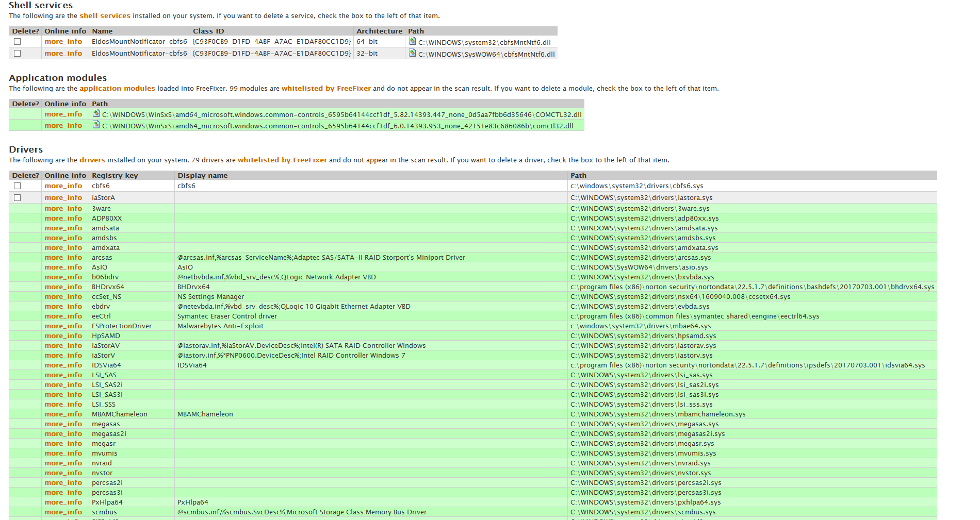This screenshot has width=980, height=520.
Task: Open more_info for ESProtectionDriver row
Action: (x=63, y=326)
